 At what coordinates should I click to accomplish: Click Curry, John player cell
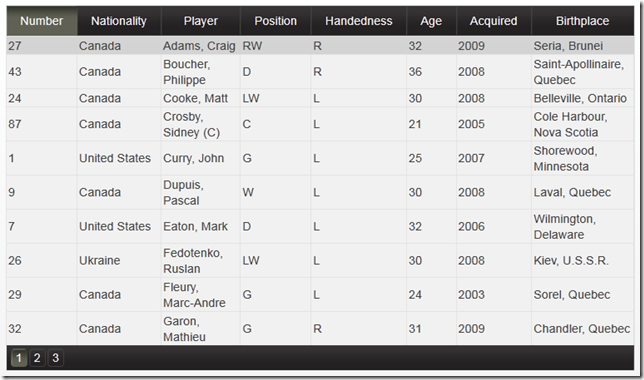(x=200, y=159)
